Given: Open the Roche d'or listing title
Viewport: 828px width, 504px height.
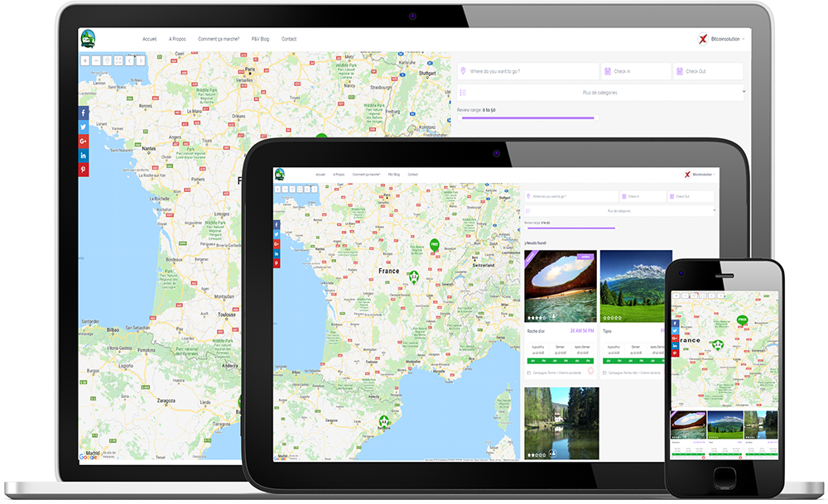Looking at the screenshot, I should click(536, 331).
